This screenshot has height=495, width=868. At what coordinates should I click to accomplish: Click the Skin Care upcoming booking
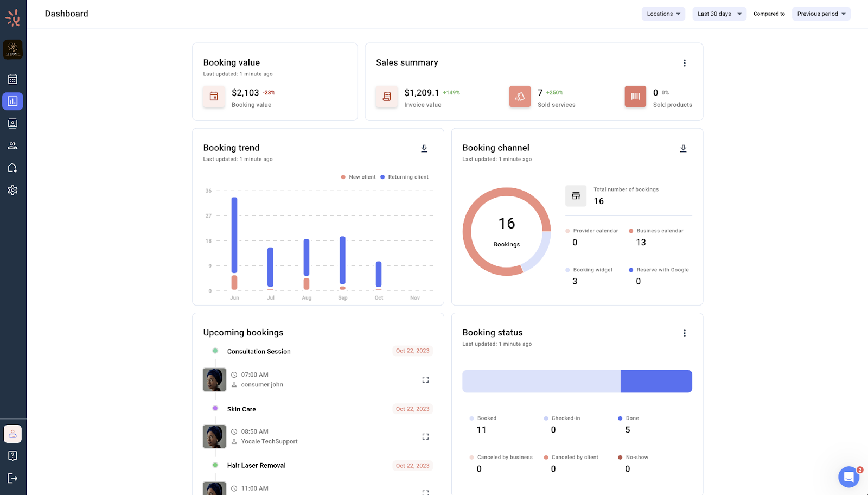pos(241,409)
